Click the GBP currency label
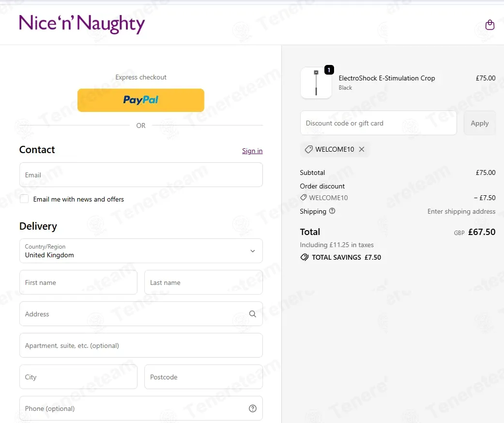Viewport: 504px width, 423px height. (x=459, y=233)
